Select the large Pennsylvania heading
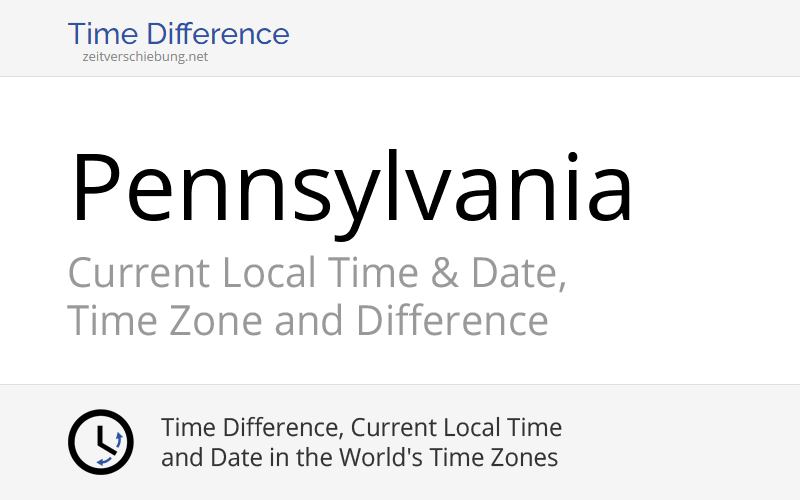 351,187
